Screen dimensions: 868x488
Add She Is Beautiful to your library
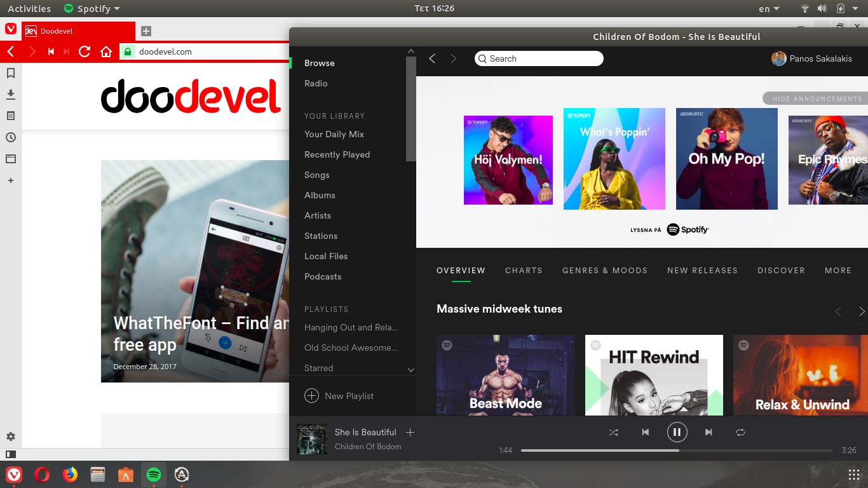point(410,431)
